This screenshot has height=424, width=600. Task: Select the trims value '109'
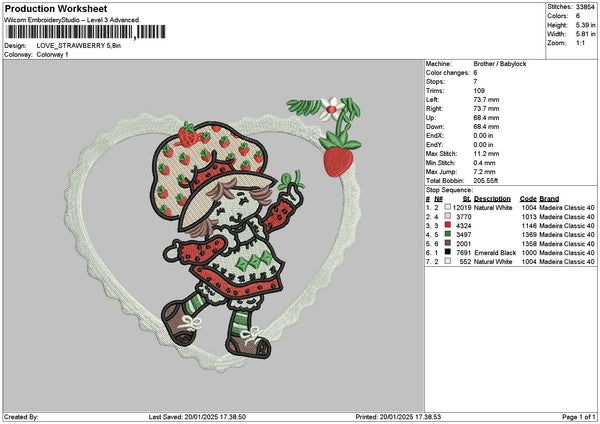tap(479, 91)
